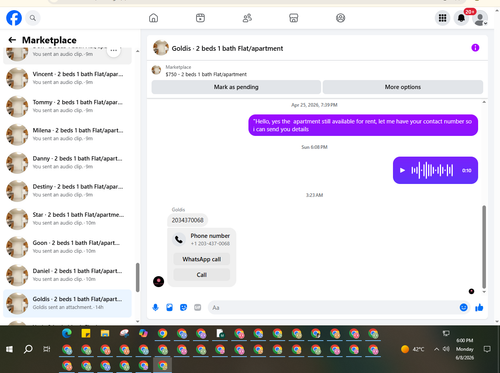Click the purple Hello apartment available message

click(x=363, y=125)
